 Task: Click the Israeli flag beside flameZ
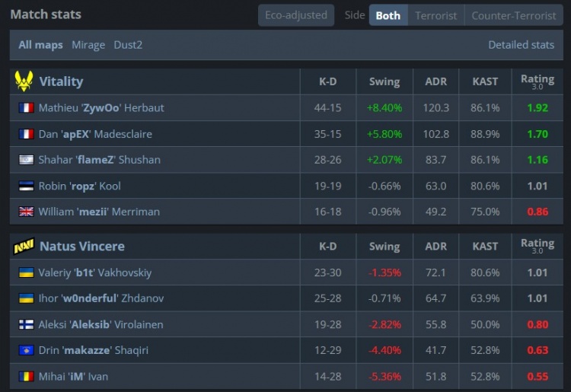26,160
